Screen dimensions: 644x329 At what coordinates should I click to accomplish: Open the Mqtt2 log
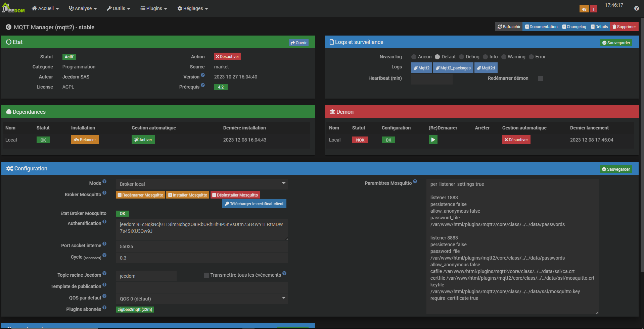(x=421, y=68)
